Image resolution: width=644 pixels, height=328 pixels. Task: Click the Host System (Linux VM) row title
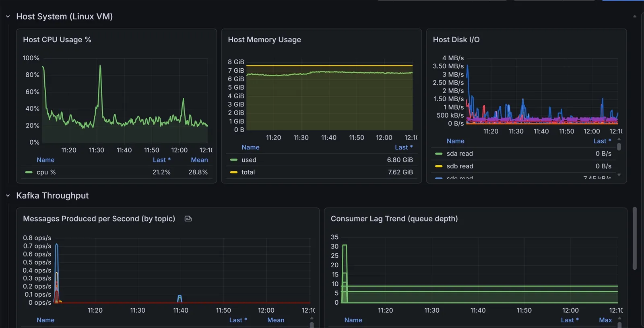[64, 16]
